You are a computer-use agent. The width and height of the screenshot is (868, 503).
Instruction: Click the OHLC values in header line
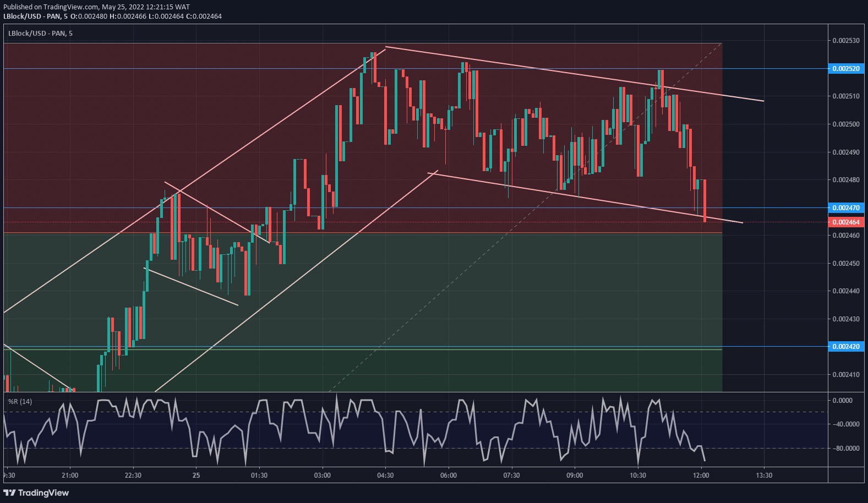[146, 17]
